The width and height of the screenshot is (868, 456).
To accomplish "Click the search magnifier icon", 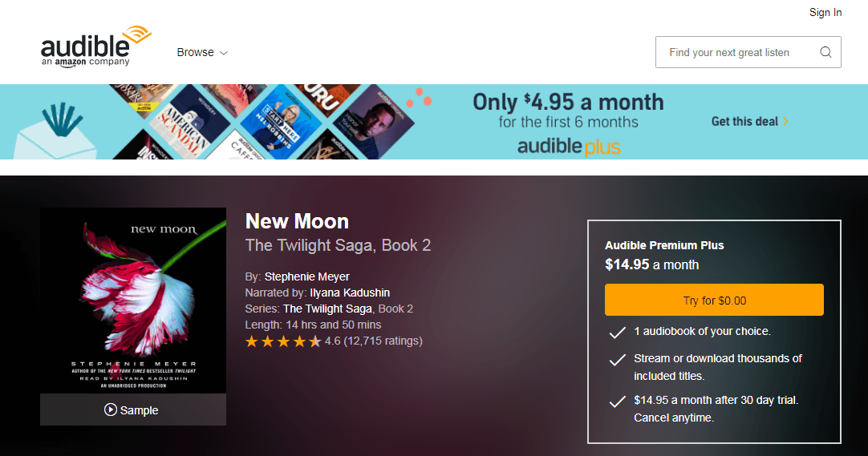I will coord(825,53).
